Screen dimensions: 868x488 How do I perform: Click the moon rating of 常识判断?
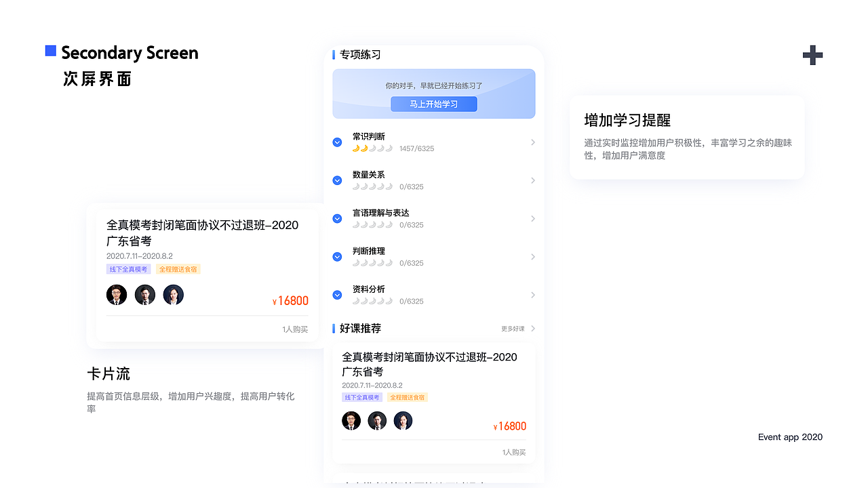tap(372, 148)
